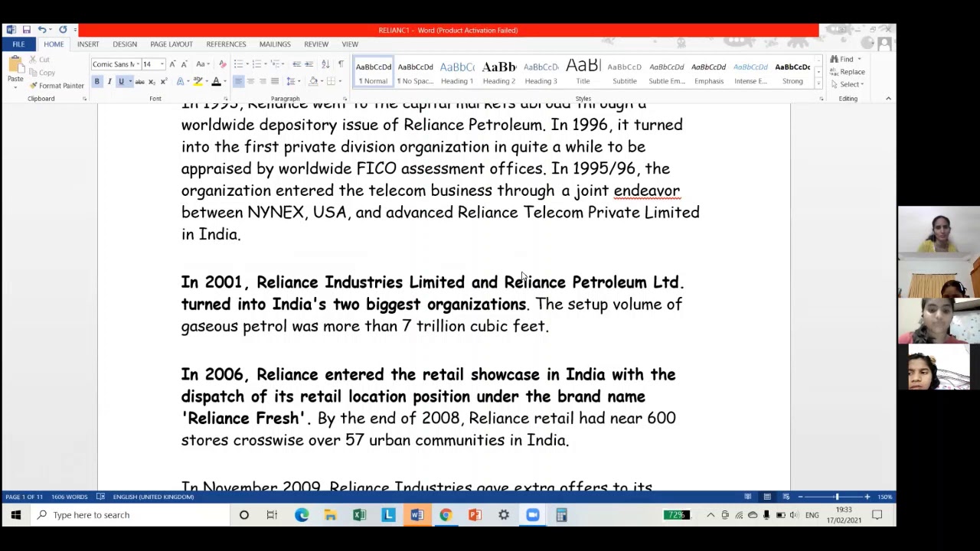
Task: Open the Select dropdown in Editing
Action: (x=851, y=84)
